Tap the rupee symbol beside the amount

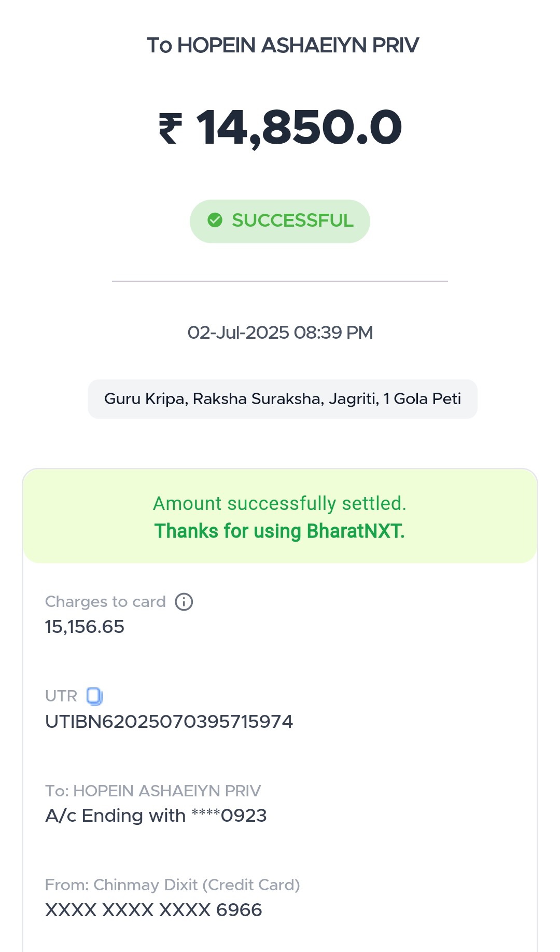171,128
